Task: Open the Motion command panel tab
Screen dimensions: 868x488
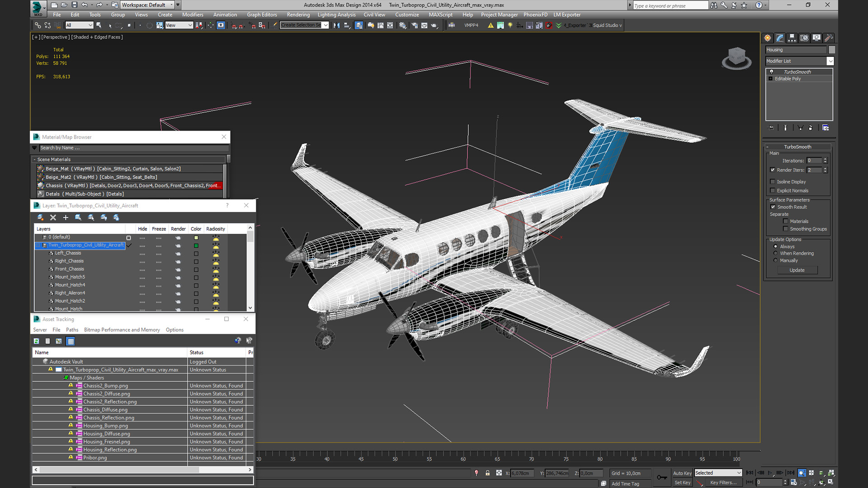Action: (804, 38)
